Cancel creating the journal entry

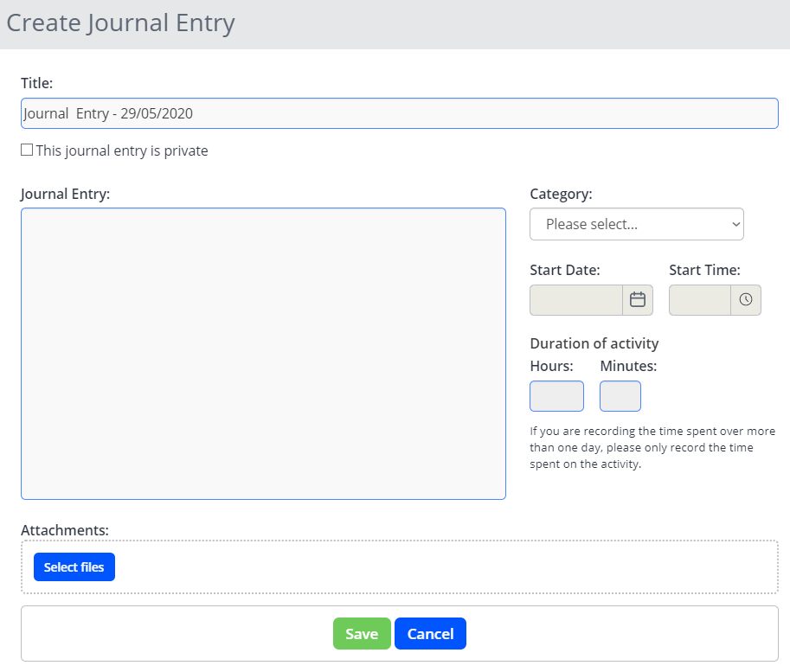430,634
